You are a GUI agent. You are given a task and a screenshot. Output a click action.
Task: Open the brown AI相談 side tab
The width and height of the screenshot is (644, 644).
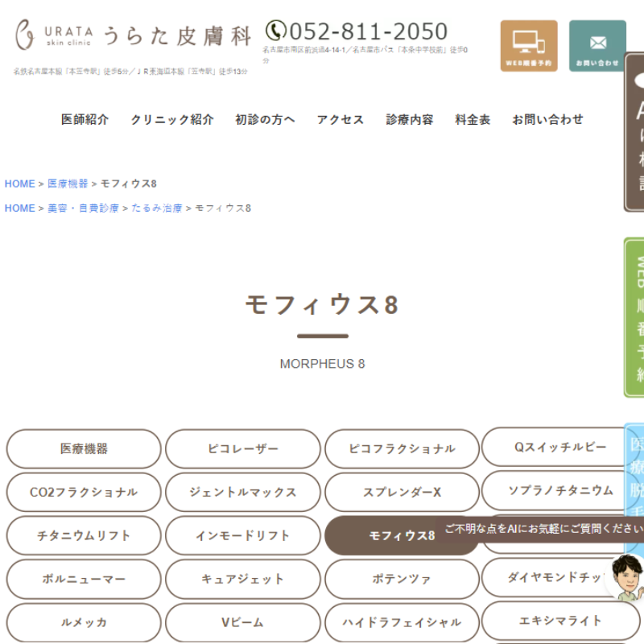(634, 132)
